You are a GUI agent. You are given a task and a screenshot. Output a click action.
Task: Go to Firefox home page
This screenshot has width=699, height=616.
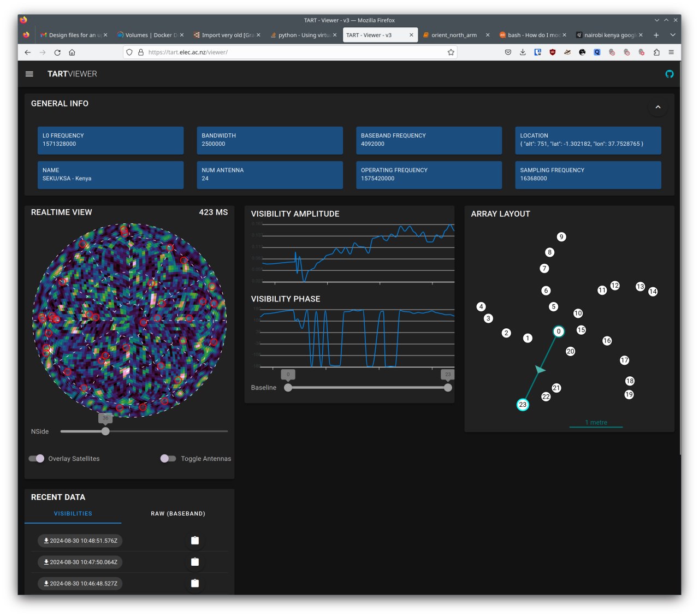point(72,52)
